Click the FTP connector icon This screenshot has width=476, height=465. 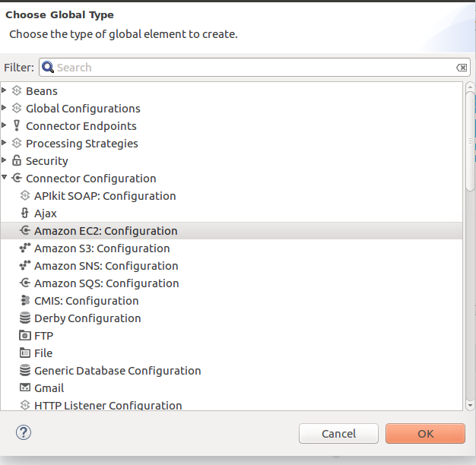click(25, 335)
